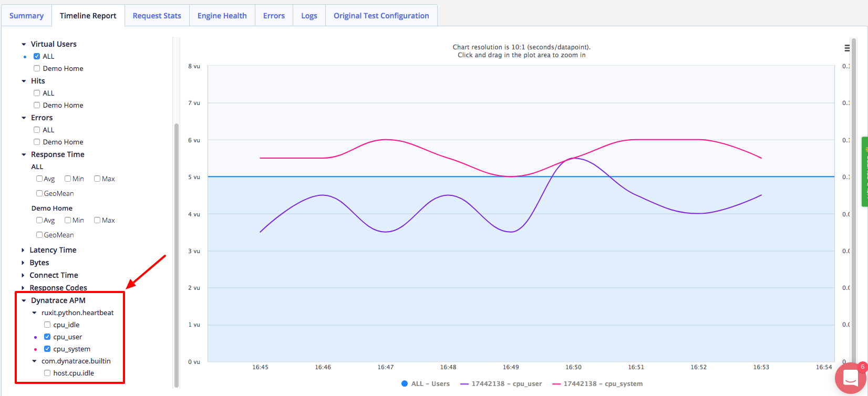Open the Request Stats tab
Screen dimensions: 868x396
coord(157,16)
